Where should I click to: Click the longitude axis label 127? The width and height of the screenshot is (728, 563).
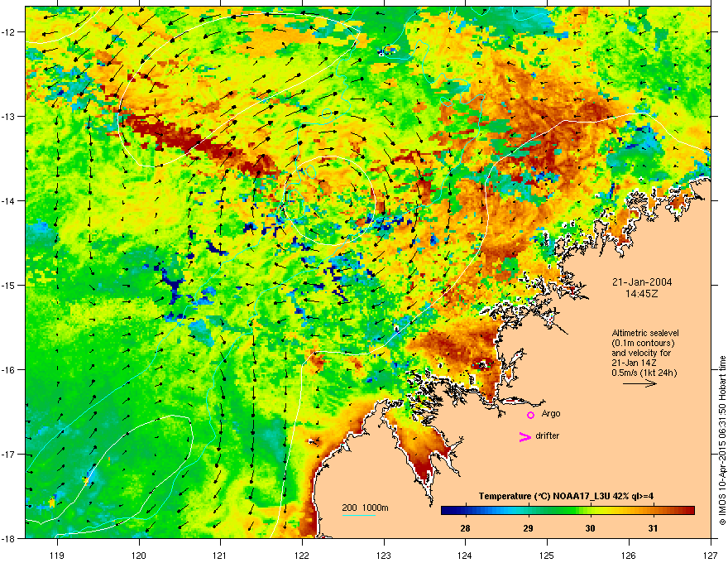(711, 555)
